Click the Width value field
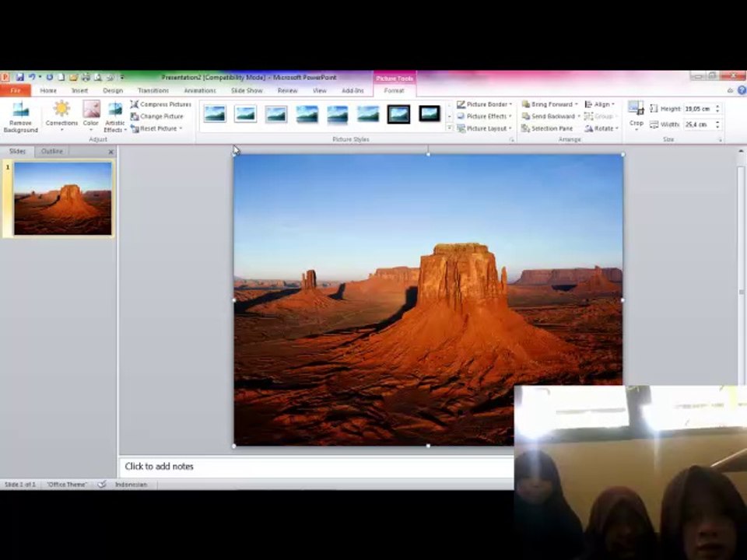 [x=697, y=124]
